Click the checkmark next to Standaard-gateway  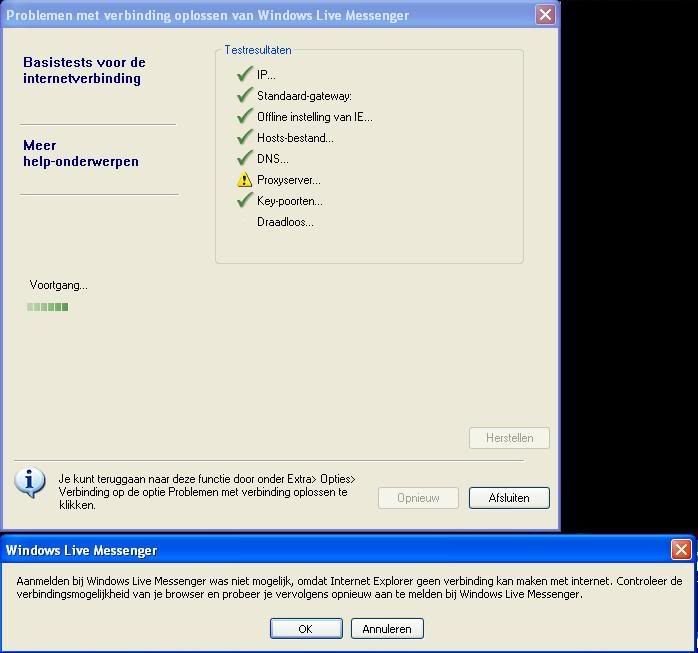point(244,95)
